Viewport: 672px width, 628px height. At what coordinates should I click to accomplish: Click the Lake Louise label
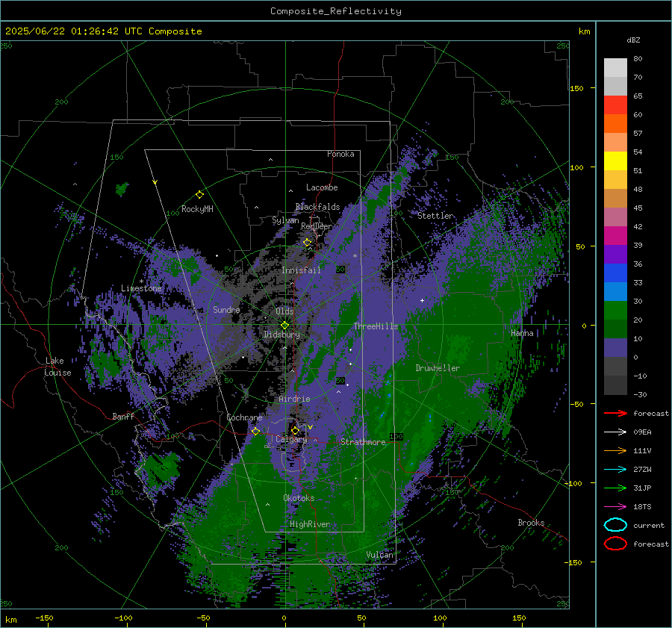(57, 367)
